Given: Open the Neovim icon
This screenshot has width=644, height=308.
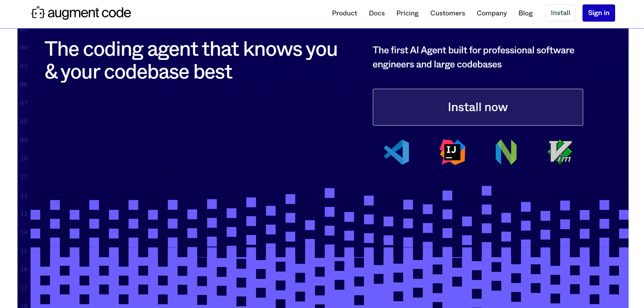Looking at the screenshot, I should (506, 152).
